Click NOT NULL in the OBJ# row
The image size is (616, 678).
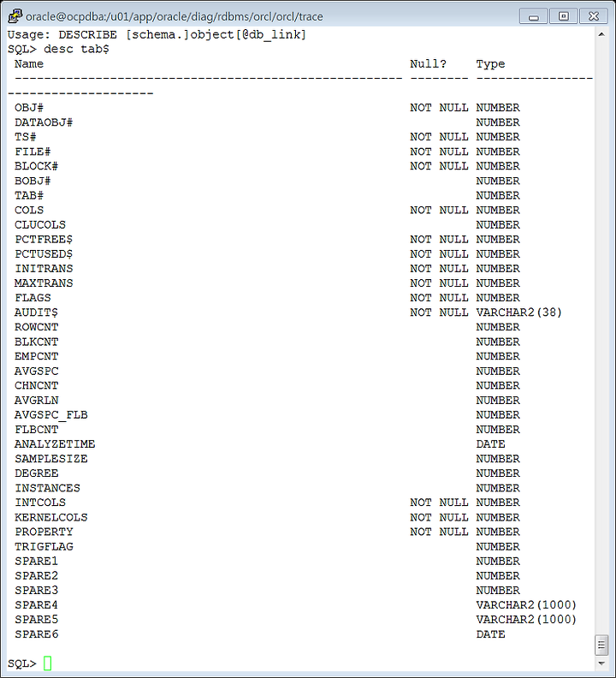point(439,108)
